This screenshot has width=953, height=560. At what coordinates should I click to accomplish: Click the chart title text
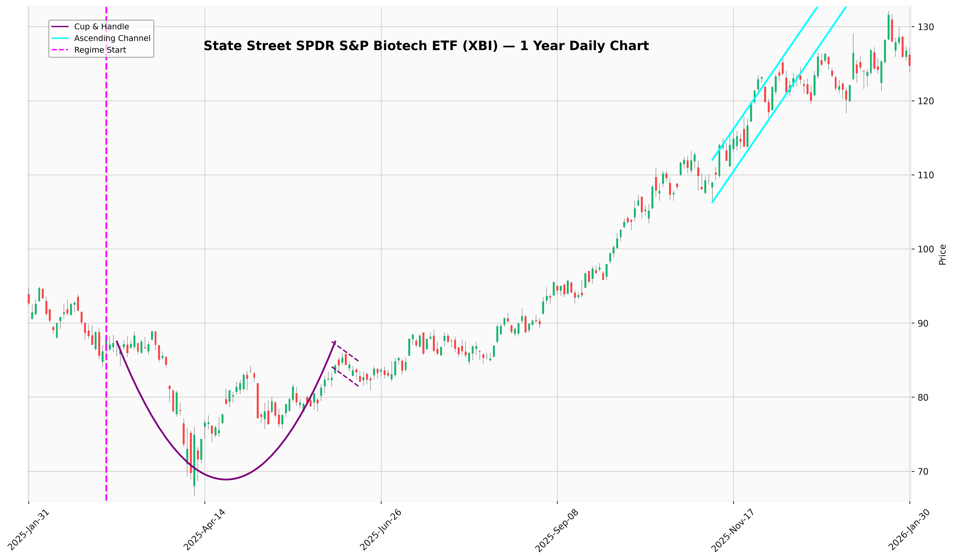[426, 46]
